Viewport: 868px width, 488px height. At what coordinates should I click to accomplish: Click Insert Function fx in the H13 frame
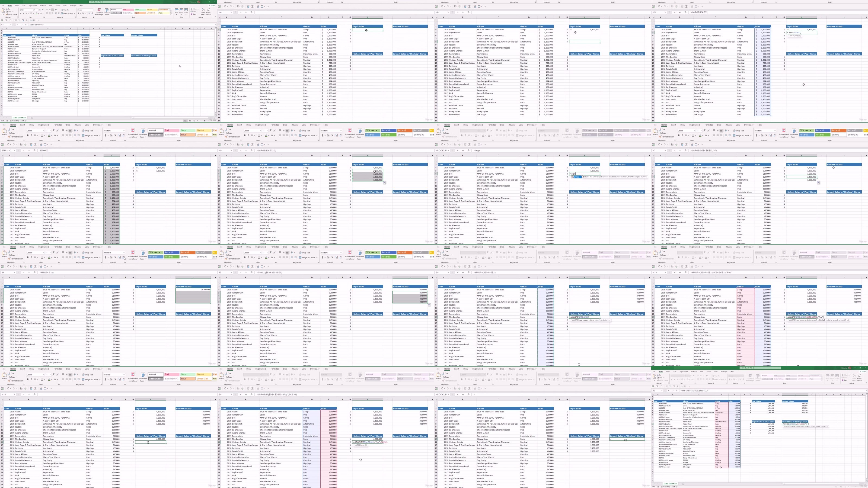point(685,272)
